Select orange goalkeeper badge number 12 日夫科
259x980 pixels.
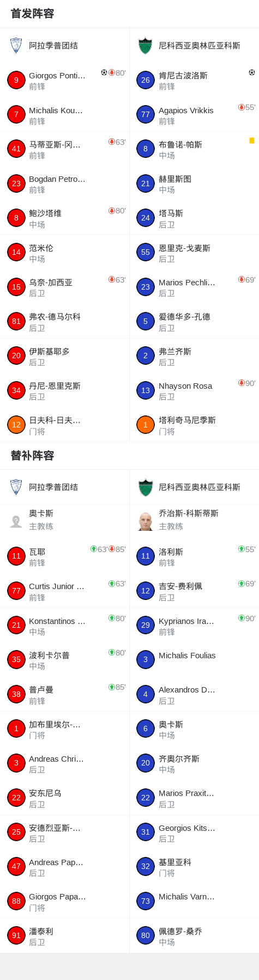16,425
